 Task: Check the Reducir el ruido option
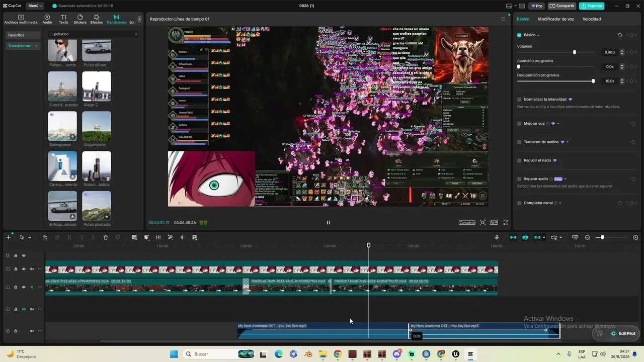point(519,160)
